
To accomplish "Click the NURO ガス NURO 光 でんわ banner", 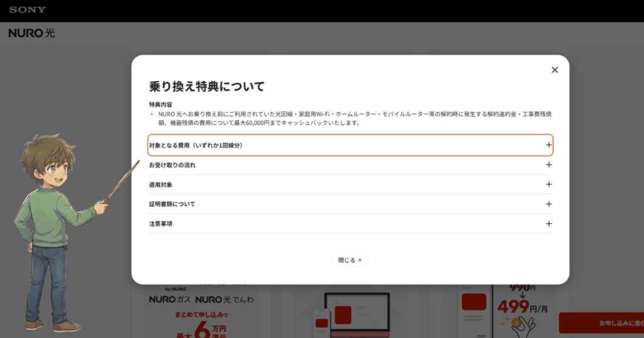I will 201,300.
